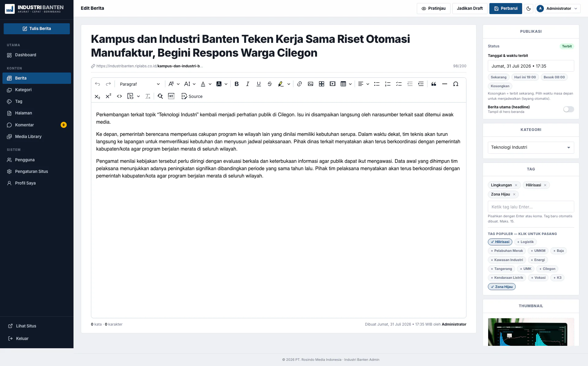Image resolution: width=588 pixels, height=366 pixels.
Task: Switch to dark mode moon icon
Action: pos(528,9)
